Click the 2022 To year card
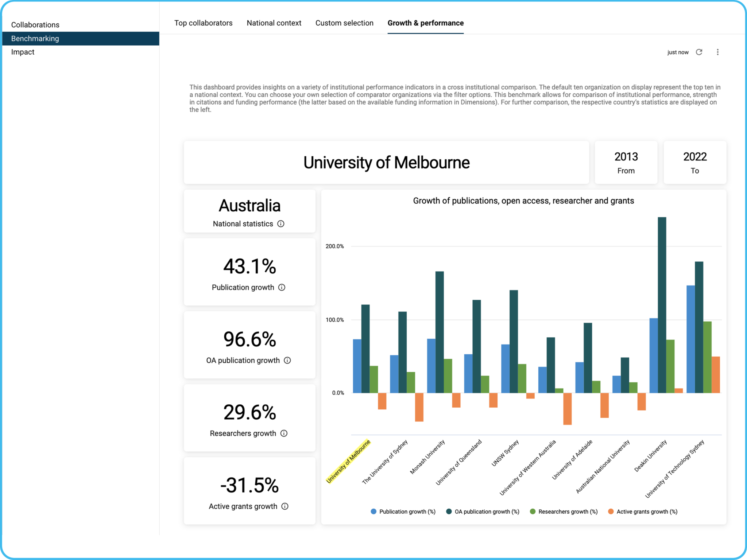 pyautogui.click(x=695, y=162)
